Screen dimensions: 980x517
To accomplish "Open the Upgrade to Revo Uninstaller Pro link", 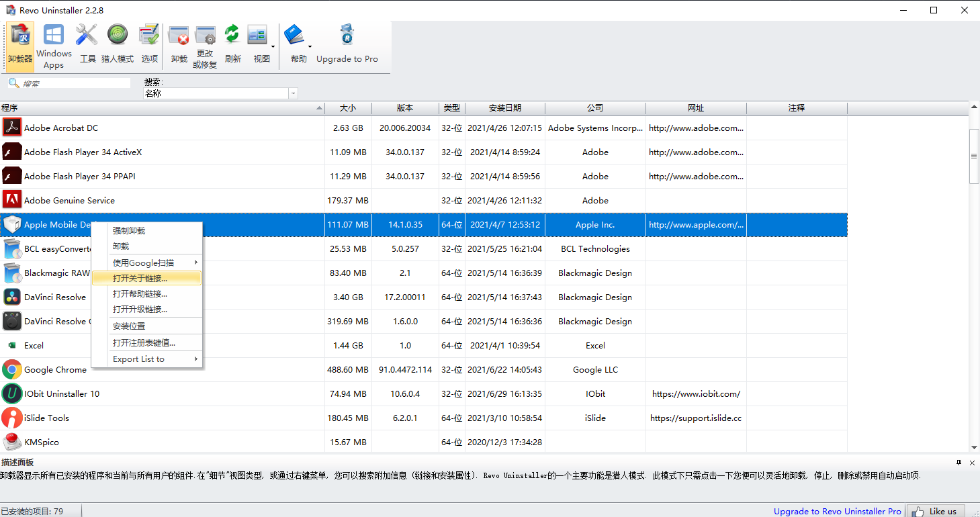I will 837,511.
